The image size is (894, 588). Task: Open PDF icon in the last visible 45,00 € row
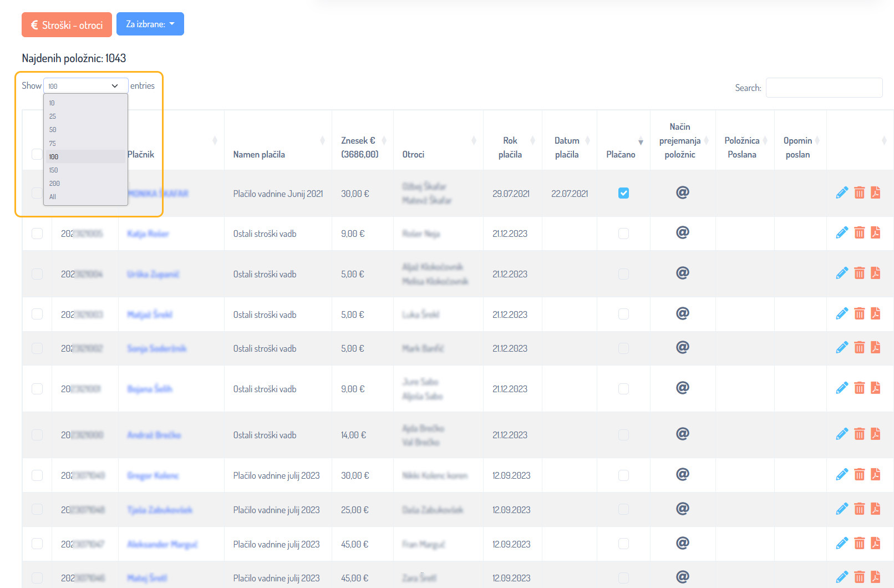coord(876,577)
